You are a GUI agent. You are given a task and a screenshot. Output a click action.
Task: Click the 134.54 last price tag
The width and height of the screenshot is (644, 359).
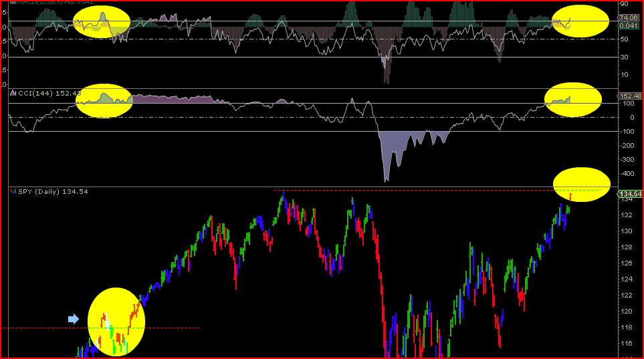pyautogui.click(x=631, y=194)
